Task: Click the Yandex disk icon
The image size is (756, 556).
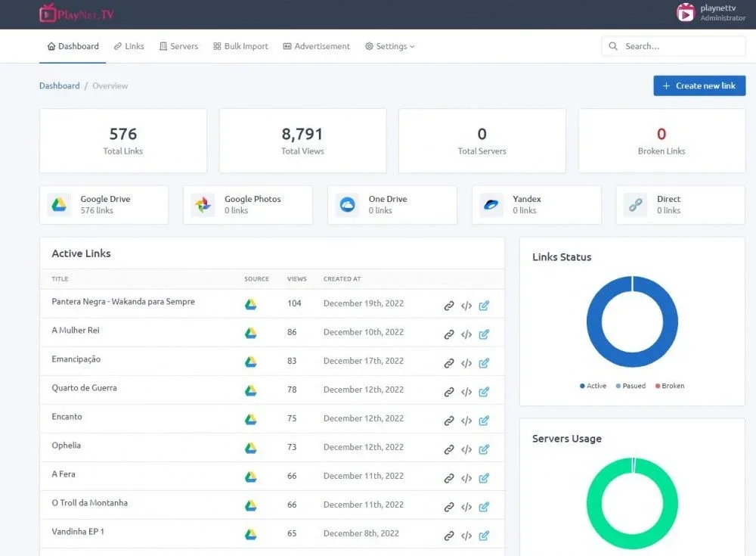Action: (491, 205)
